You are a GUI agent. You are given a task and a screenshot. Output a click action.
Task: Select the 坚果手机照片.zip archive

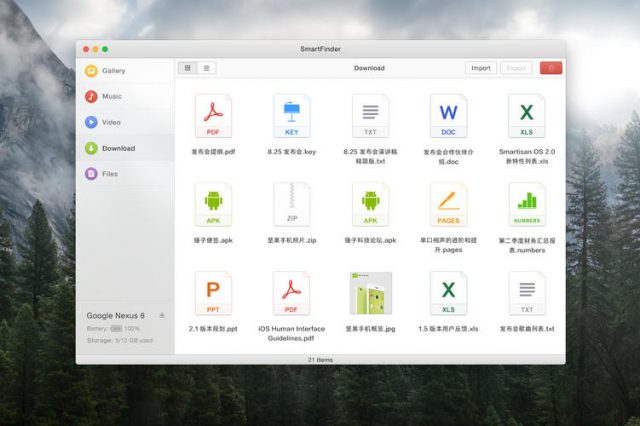point(292,205)
